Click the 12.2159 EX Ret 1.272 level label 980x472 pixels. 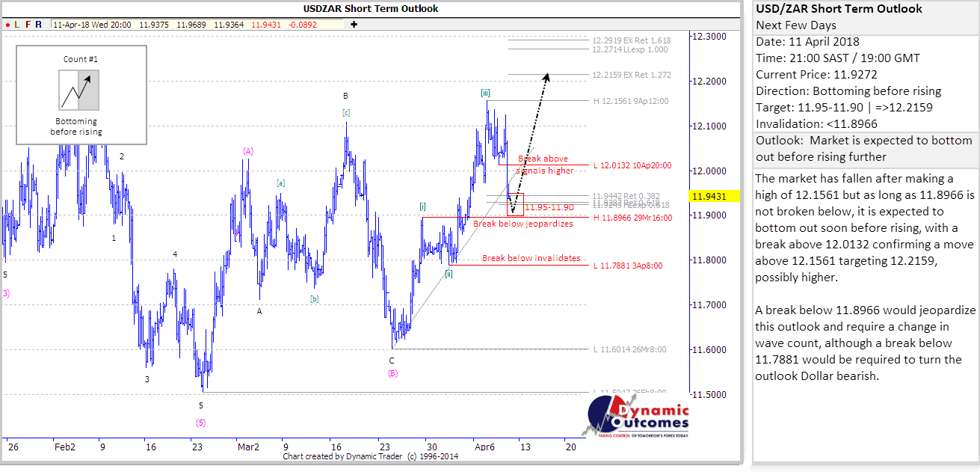pos(632,75)
